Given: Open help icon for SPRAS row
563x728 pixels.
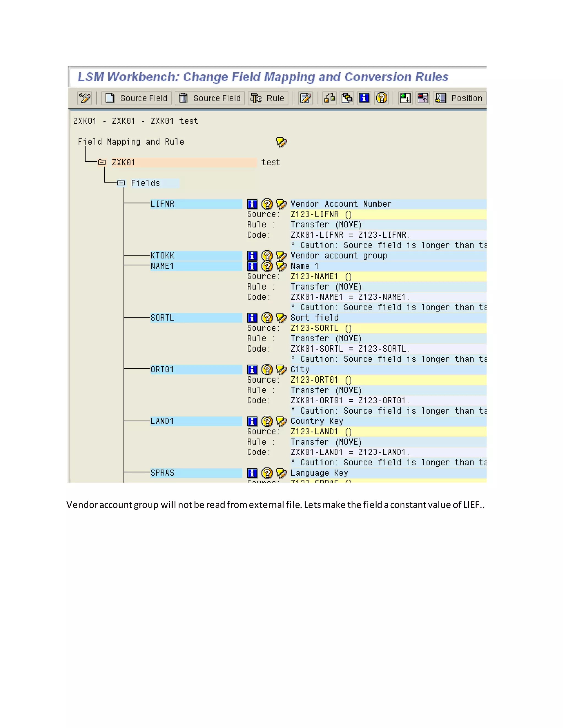Looking at the screenshot, I should point(267,473).
